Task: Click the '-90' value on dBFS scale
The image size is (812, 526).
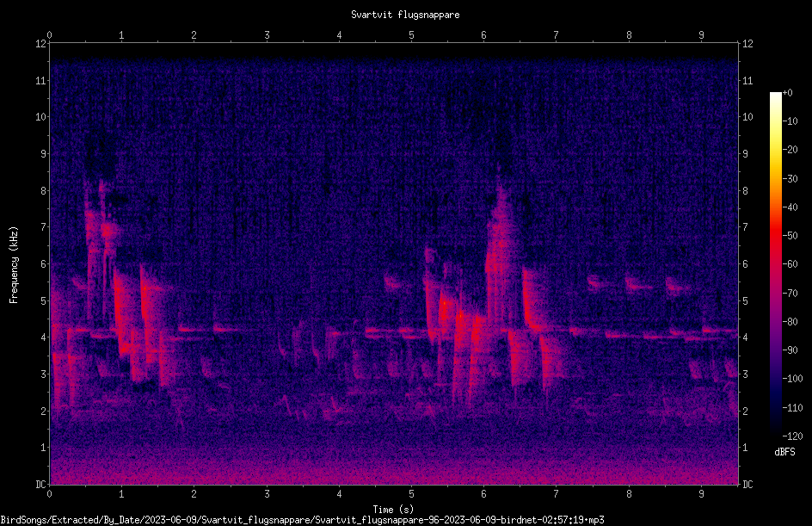Action: click(x=790, y=350)
